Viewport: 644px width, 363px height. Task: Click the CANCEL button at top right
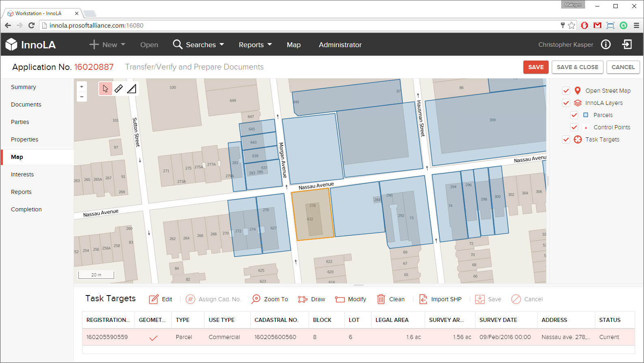(623, 67)
